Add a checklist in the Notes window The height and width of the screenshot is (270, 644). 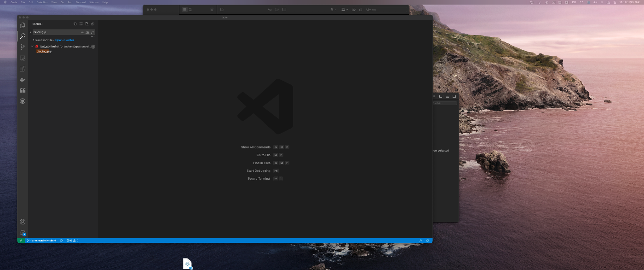pos(277,9)
